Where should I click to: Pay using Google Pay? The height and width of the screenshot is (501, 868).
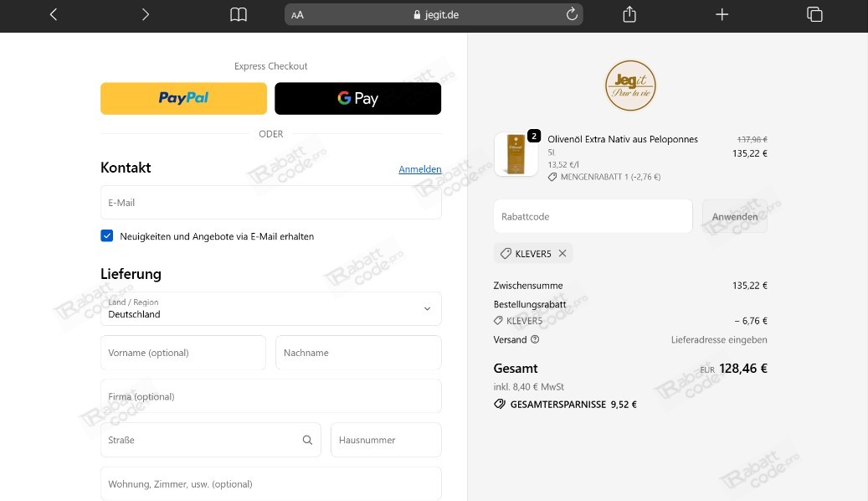pyautogui.click(x=357, y=98)
